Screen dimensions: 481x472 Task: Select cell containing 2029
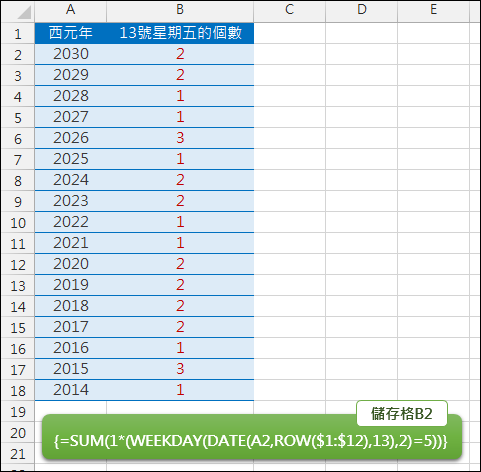click(x=70, y=75)
